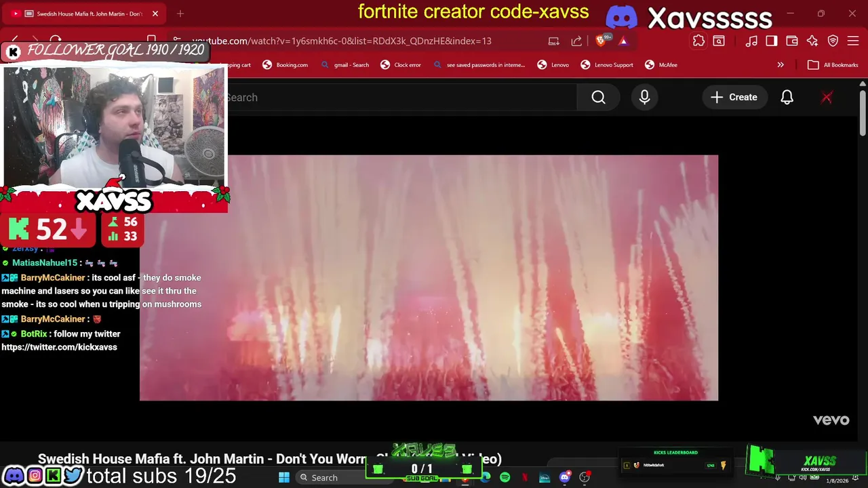Click the vevo logo on video

[x=831, y=420]
